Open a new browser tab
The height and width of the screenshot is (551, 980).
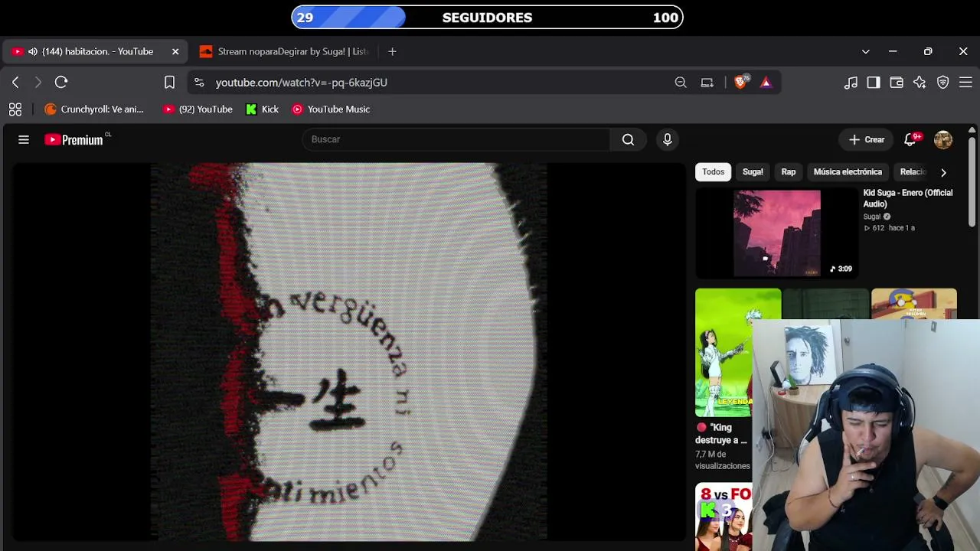(x=392, y=51)
